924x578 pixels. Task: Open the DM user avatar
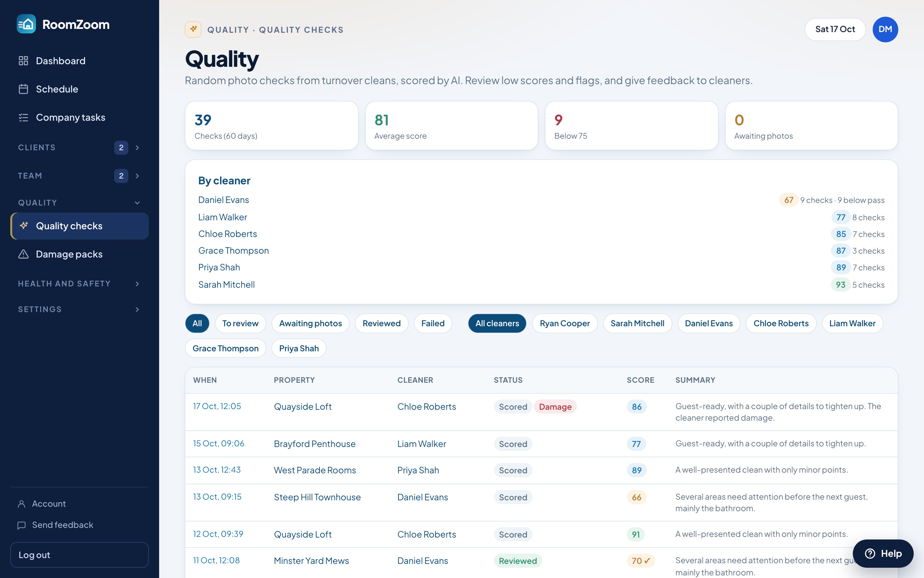(x=885, y=30)
